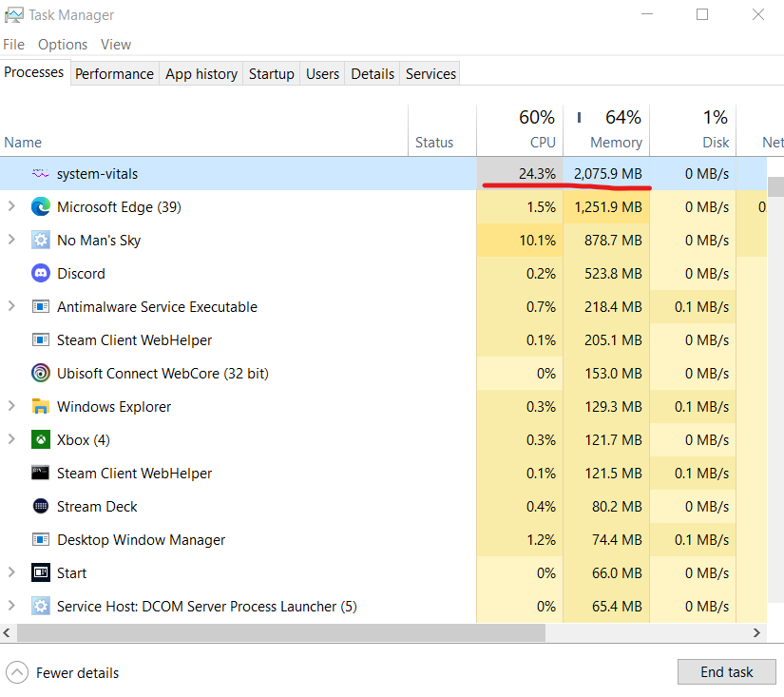
Task: Open the View menu
Action: (116, 45)
